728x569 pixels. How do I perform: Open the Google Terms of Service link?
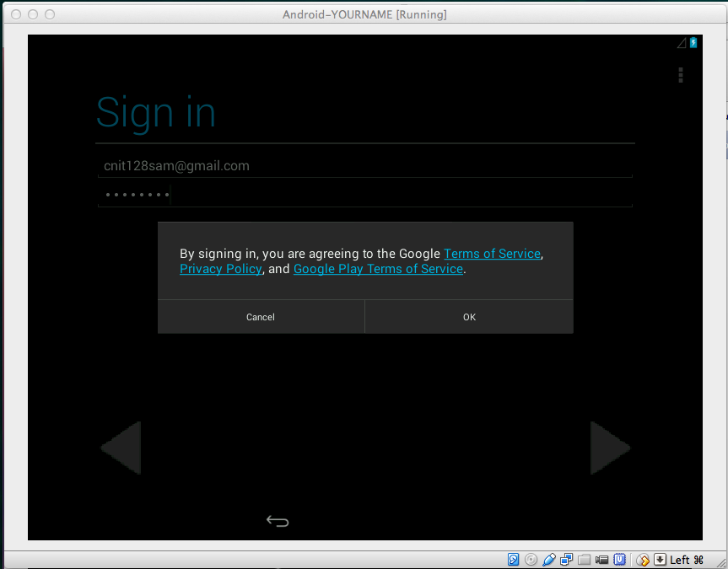point(492,254)
